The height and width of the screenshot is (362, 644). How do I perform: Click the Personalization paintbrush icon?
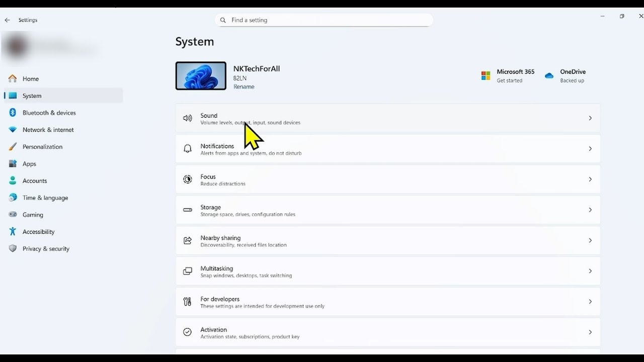click(13, 147)
